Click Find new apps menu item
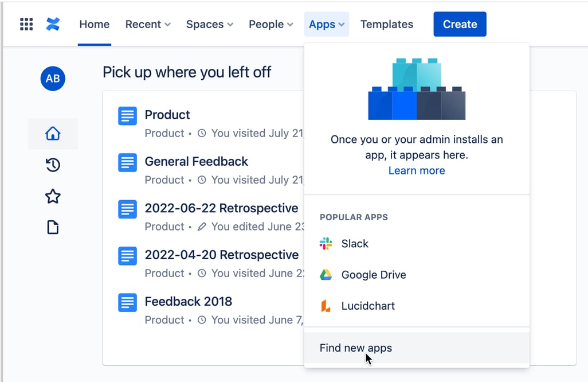The width and height of the screenshot is (588, 382). pos(356,348)
